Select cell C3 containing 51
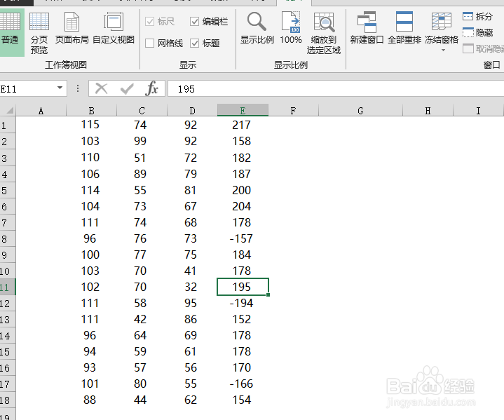The image size is (504, 420). coord(142,158)
